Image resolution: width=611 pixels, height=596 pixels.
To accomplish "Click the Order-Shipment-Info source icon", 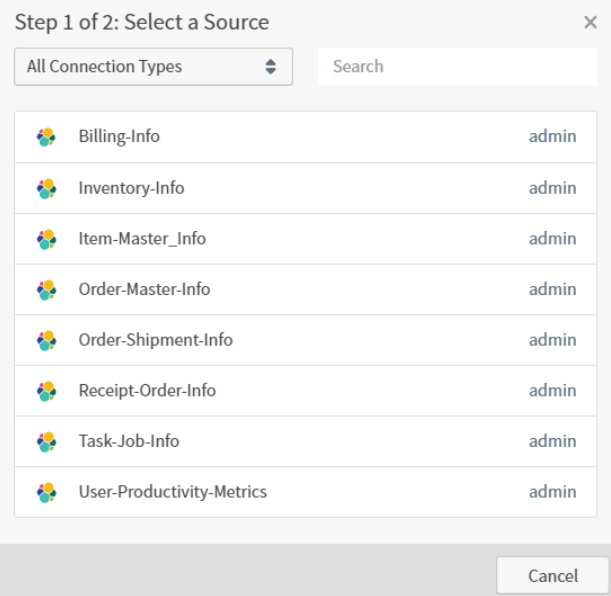I will pyautogui.click(x=45, y=340).
